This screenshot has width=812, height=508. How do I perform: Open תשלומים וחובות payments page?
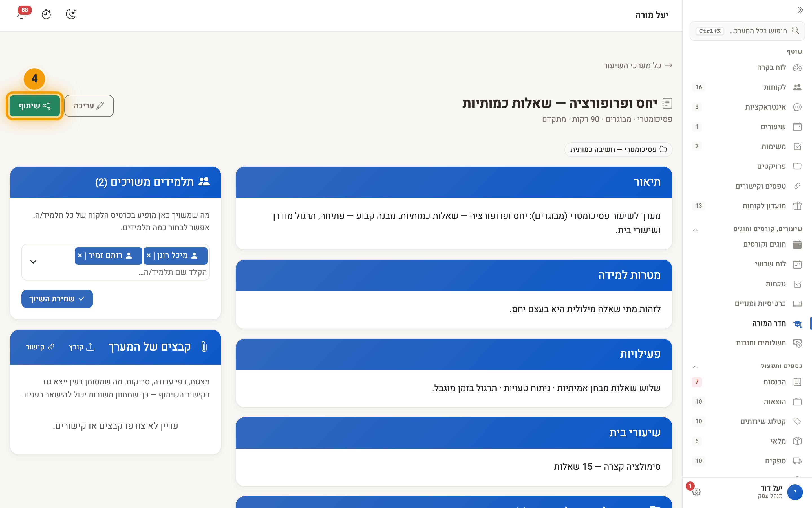(747, 343)
